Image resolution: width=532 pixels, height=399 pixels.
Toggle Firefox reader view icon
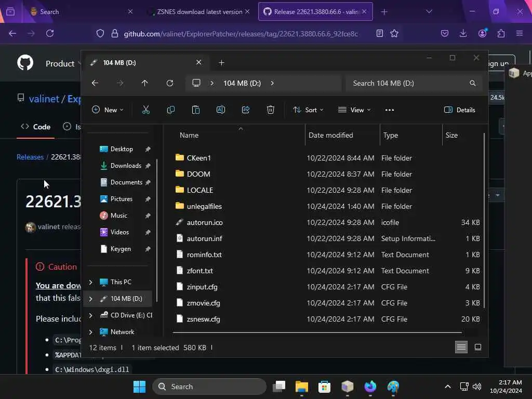[380, 33]
